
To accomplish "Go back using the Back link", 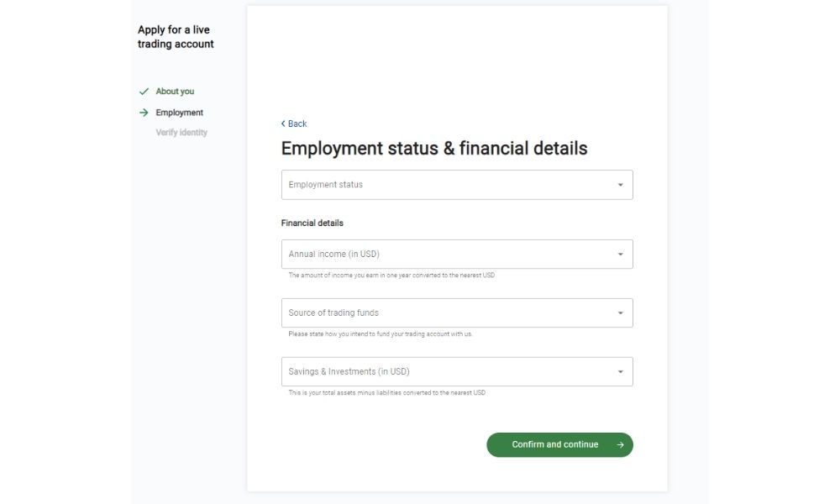I will pos(297,123).
